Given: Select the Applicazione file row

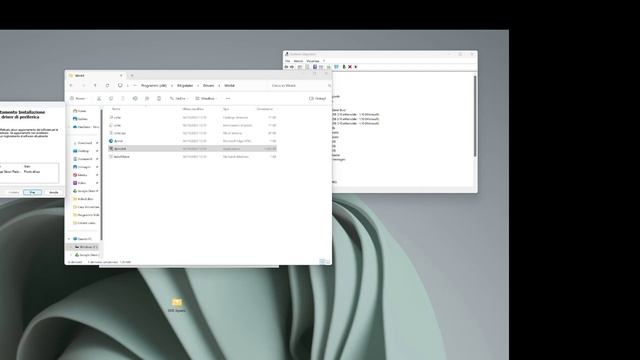Looking at the screenshot, I should pos(192,149).
